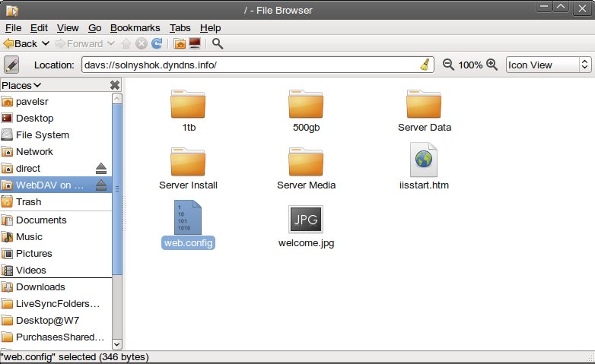Click the Forward navigation button
The width and height of the screenshot is (595, 364).
click(x=79, y=43)
